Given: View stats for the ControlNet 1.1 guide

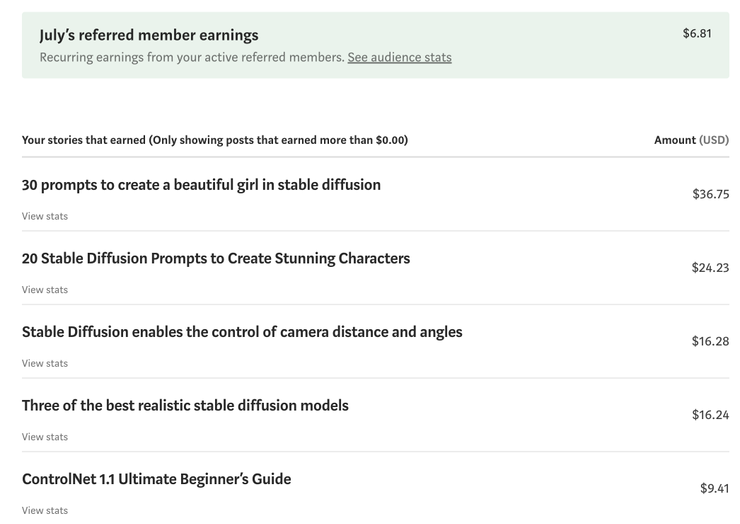Looking at the screenshot, I should pyautogui.click(x=45, y=510).
